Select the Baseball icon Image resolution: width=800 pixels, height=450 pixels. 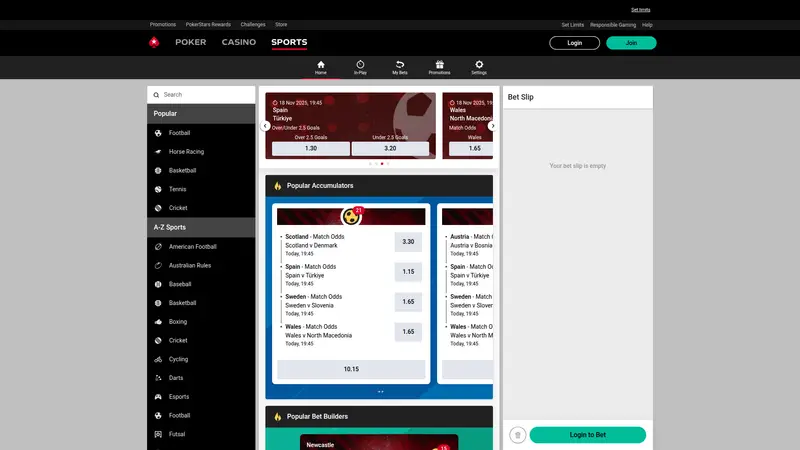pyautogui.click(x=158, y=284)
